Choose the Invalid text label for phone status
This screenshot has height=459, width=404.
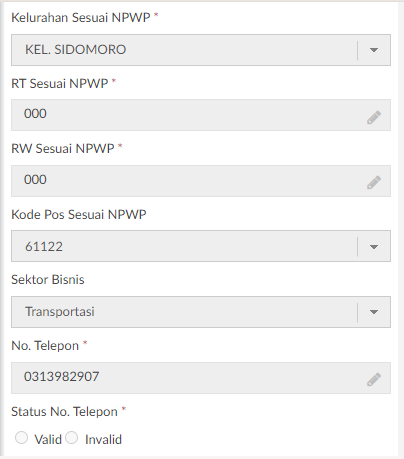point(103,440)
